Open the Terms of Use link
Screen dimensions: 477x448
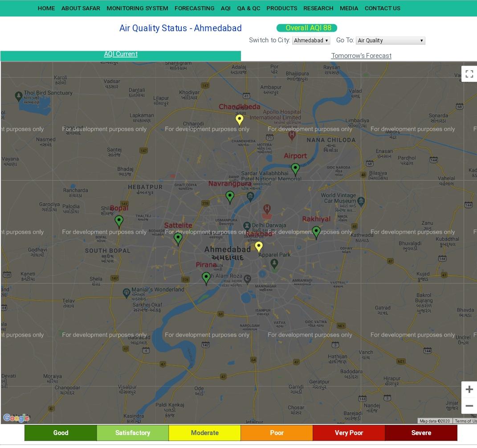tap(465, 421)
